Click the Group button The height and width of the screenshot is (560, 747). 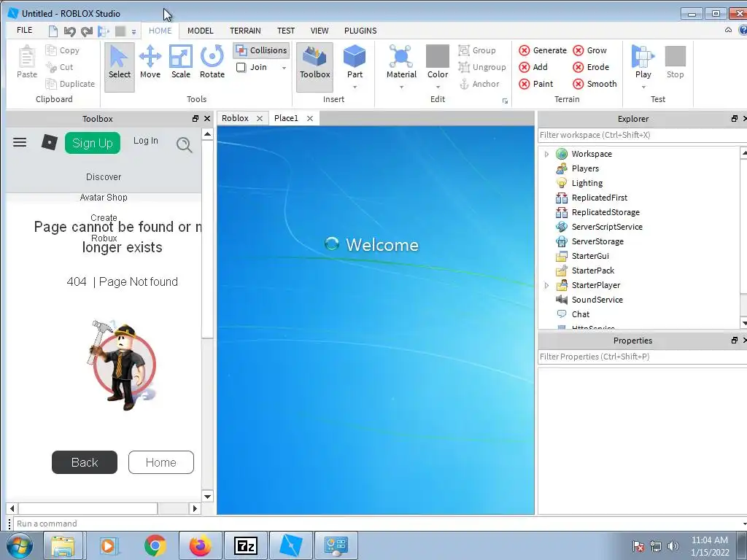(x=477, y=50)
